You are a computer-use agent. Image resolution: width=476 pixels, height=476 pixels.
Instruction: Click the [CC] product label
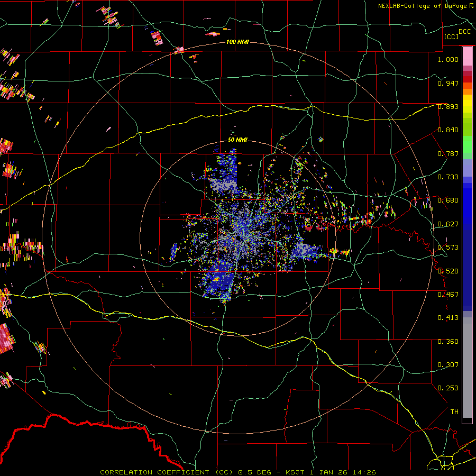451,36
